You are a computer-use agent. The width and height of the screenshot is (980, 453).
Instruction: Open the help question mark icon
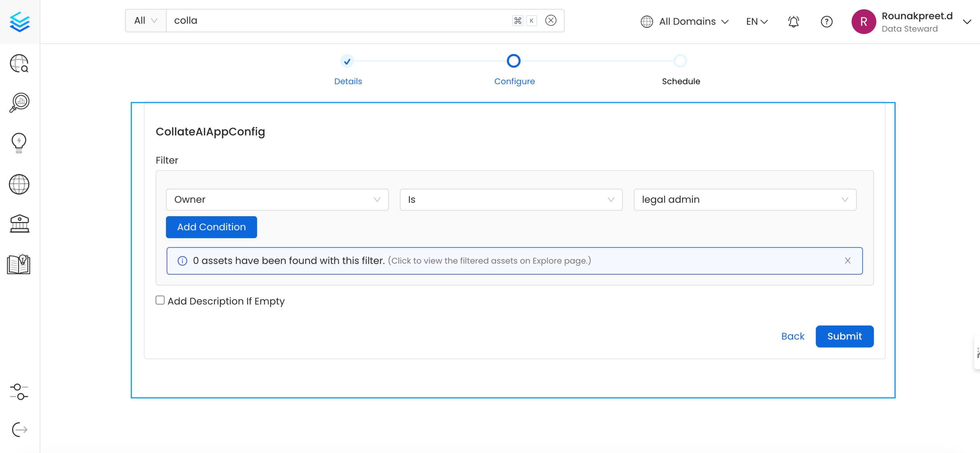pyautogui.click(x=826, y=21)
